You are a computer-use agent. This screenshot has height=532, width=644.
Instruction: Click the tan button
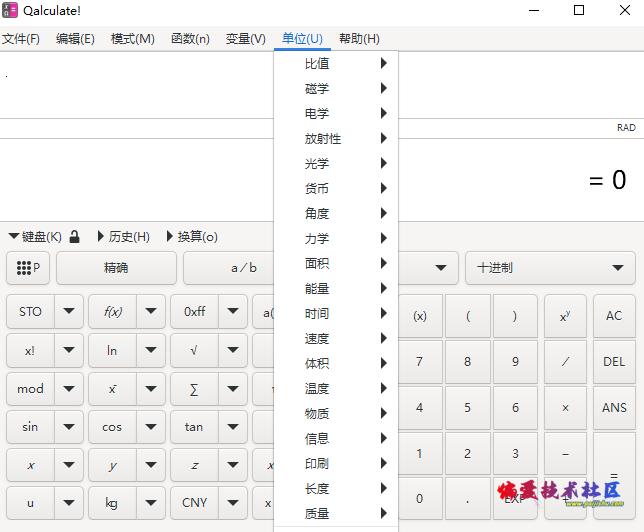point(194,427)
